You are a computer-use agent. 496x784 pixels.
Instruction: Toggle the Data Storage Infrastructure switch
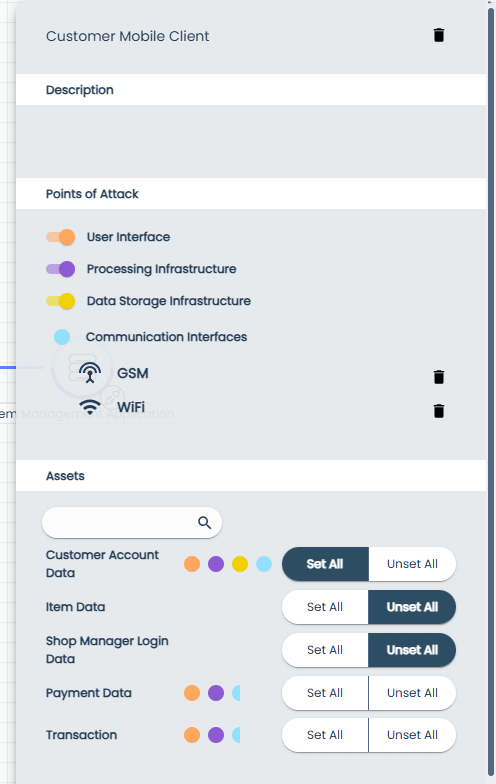click(60, 301)
